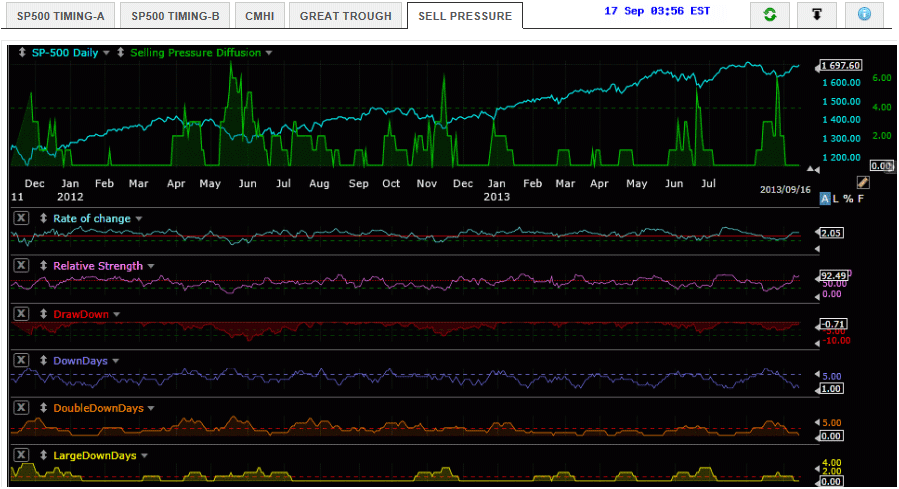
Task: Click the small scroll arrows below price scale
Action: coord(813,170)
